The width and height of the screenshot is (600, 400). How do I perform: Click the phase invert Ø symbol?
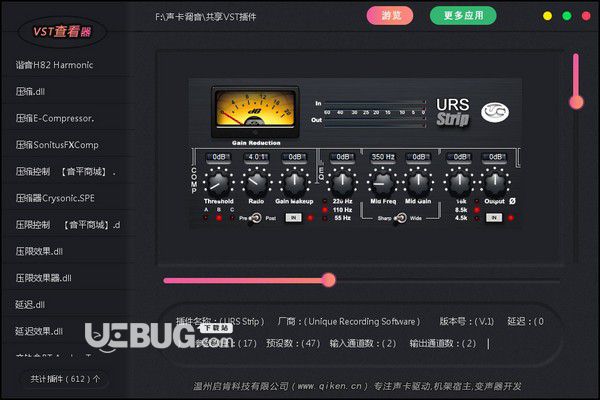(512, 201)
